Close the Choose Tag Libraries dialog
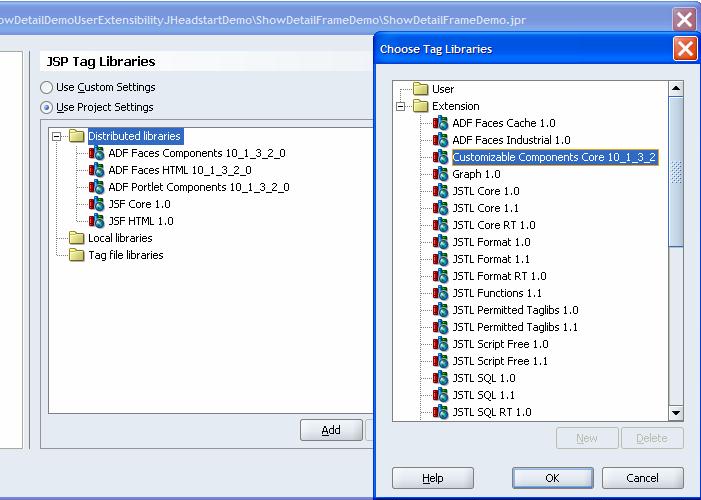This screenshot has width=701, height=500. [x=685, y=49]
